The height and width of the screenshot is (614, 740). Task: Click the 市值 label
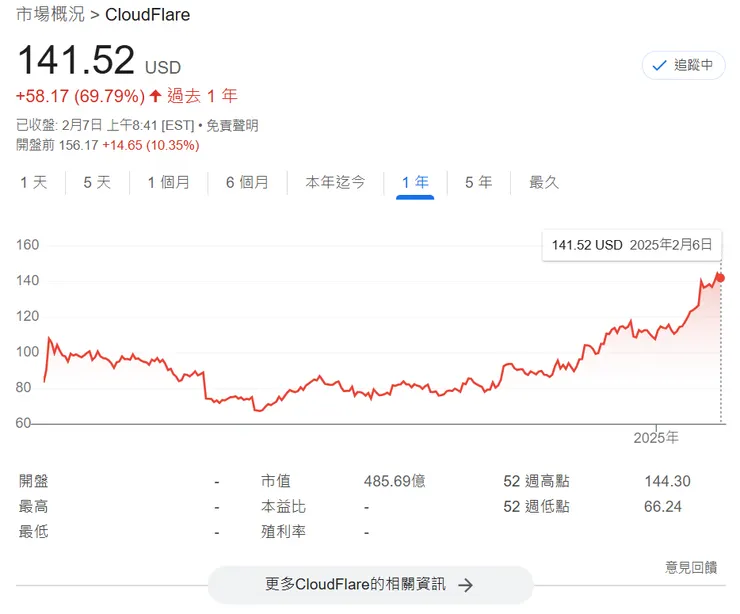click(276, 481)
